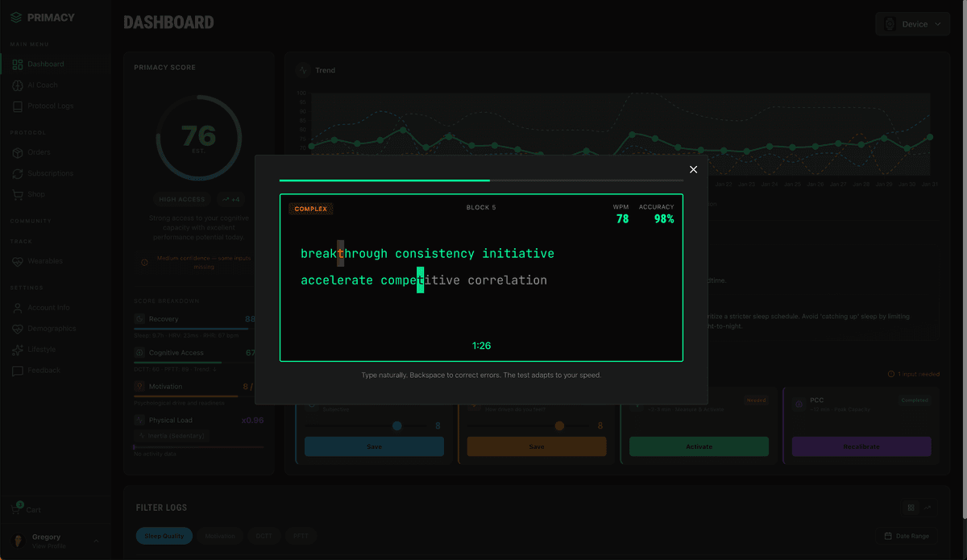This screenshot has height=560, width=967.
Task: Open Account Info settings
Action: click(x=56, y=307)
